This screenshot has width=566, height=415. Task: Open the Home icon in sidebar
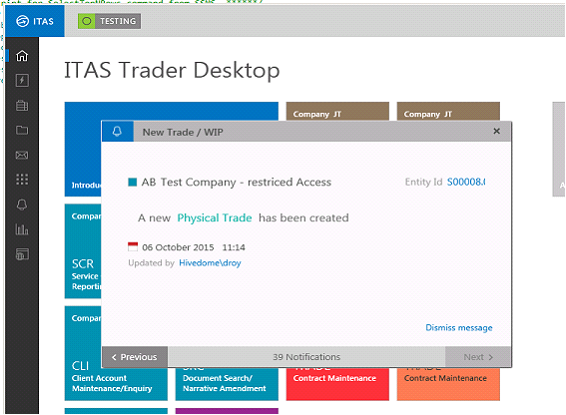point(22,56)
